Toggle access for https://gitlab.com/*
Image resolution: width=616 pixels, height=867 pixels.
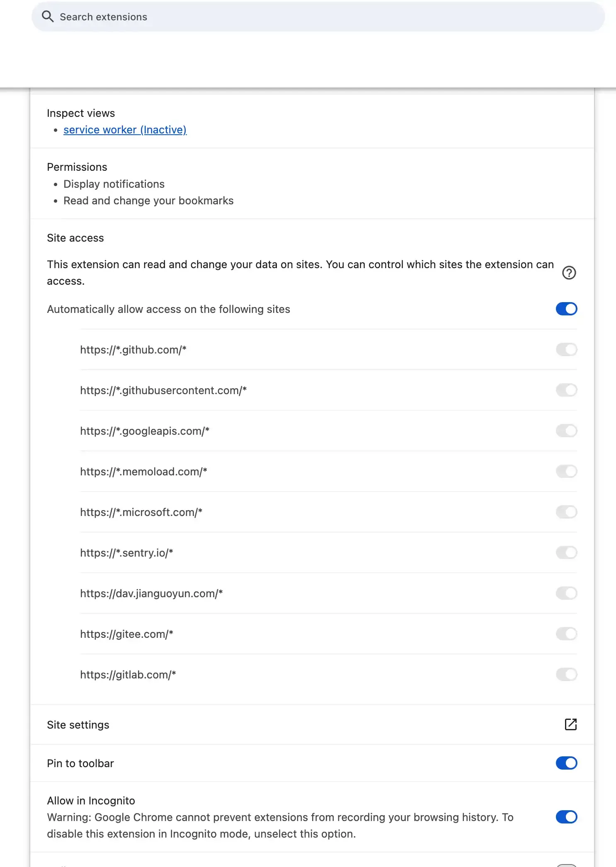[x=566, y=674]
